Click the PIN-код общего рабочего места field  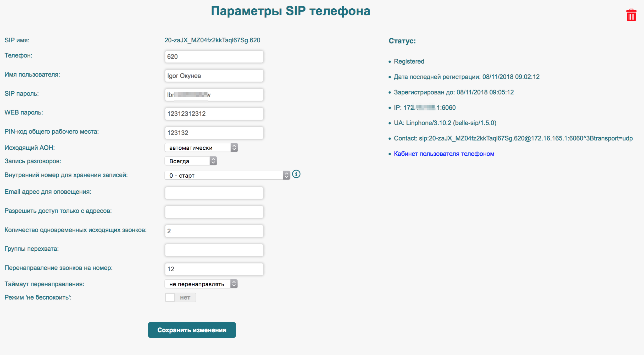click(214, 133)
